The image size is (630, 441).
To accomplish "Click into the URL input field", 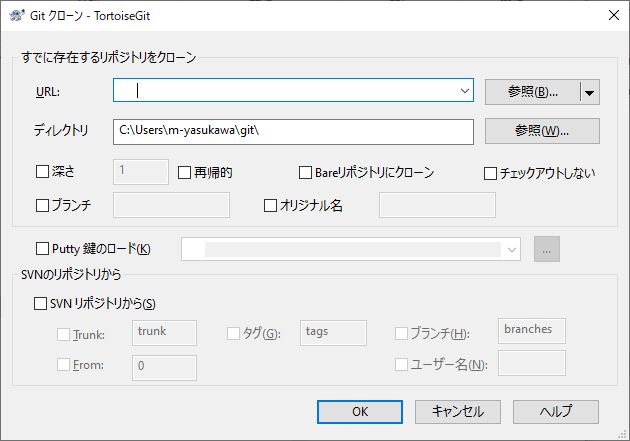I will pyautogui.click(x=285, y=90).
